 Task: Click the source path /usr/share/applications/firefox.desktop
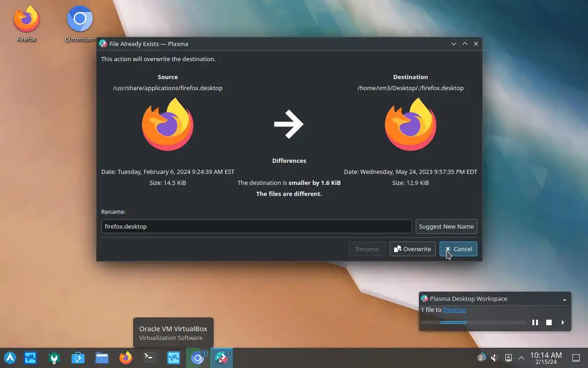tap(168, 88)
